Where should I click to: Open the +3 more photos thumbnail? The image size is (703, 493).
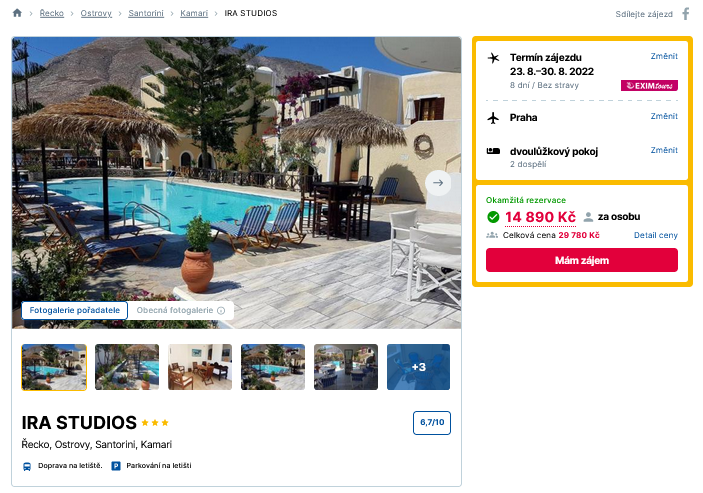418,367
